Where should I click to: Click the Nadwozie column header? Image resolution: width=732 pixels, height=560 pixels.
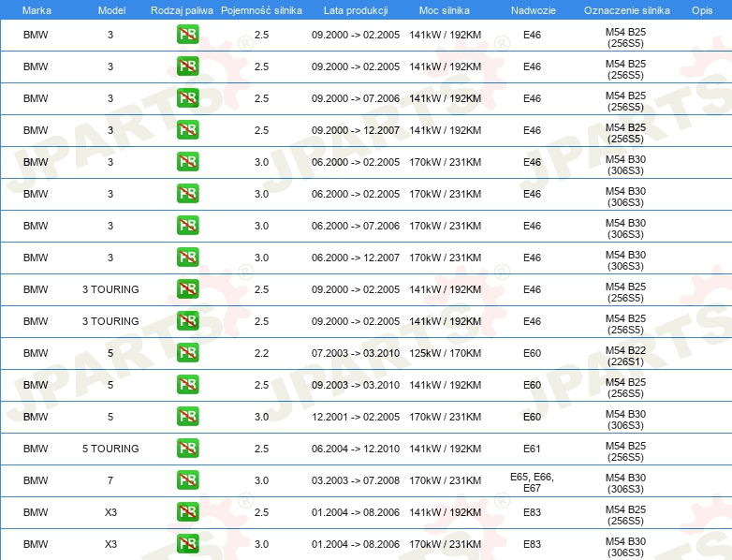534,10
